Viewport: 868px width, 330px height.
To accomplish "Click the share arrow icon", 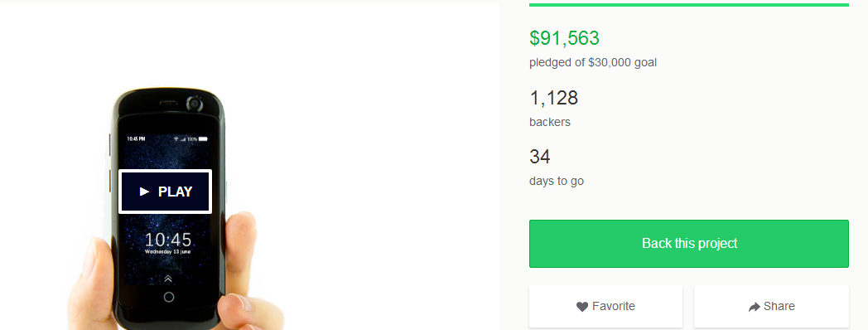I will click(x=754, y=307).
